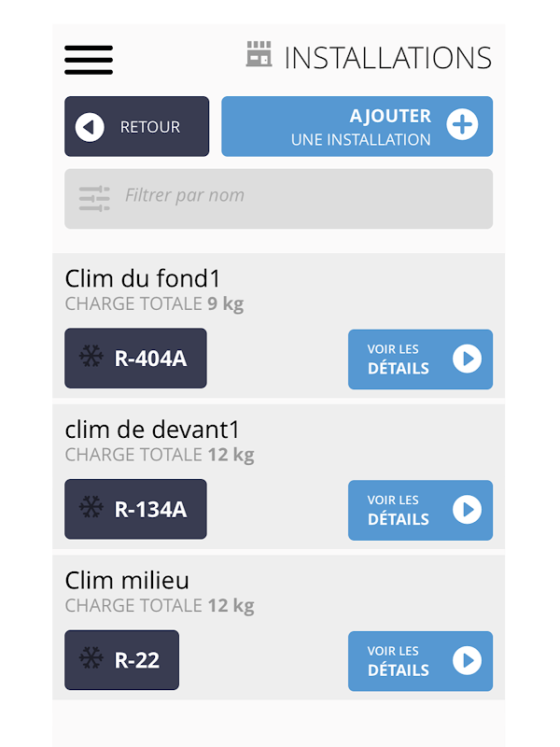The width and height of the screenshot is (560, 747).
Task: Click the snowflake icon on R-134A
Action: pyautogui.click(x=91, y=507)
